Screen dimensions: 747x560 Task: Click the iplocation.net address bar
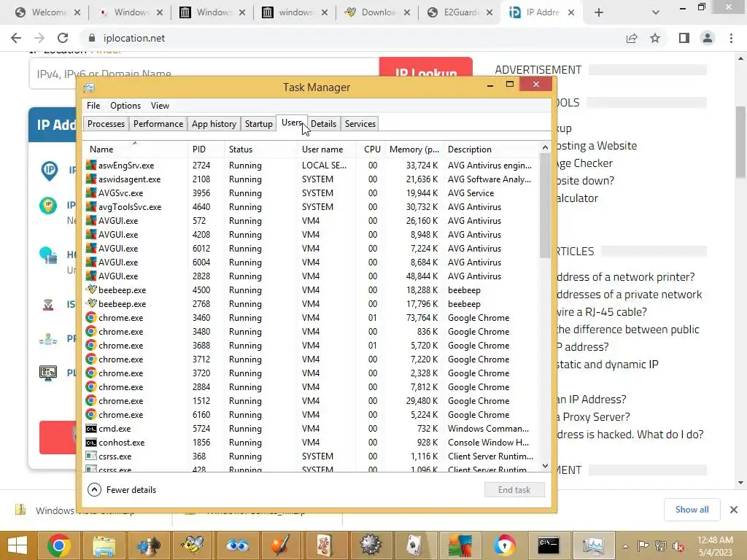point(352,38)
